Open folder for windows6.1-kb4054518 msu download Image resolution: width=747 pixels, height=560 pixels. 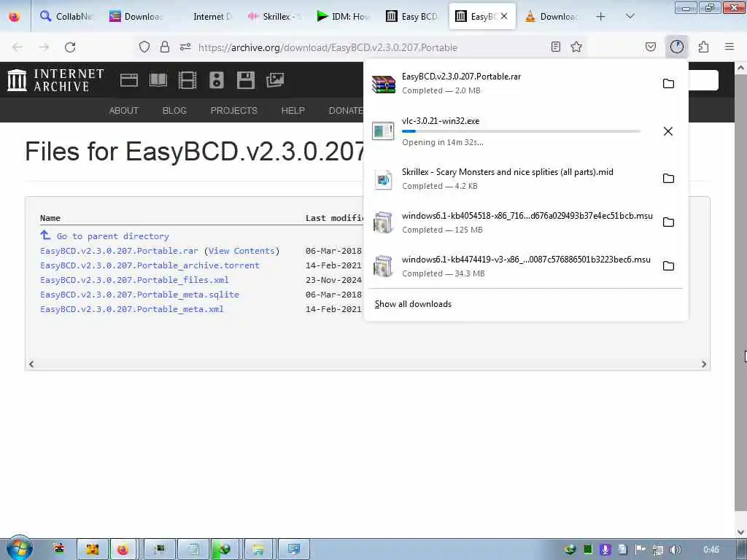[x=668, y=222]
